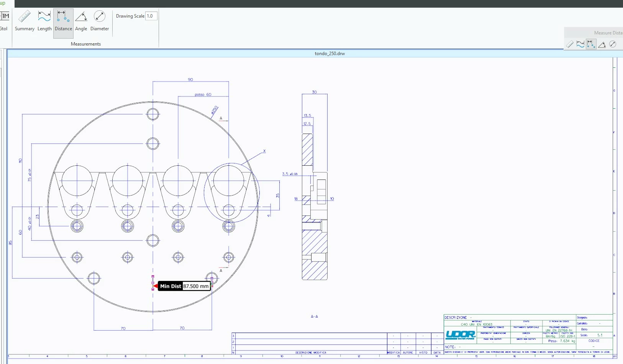Select the 'passo 60' dimension text
This screenshot has width=623, height=364.
point(203,95)
